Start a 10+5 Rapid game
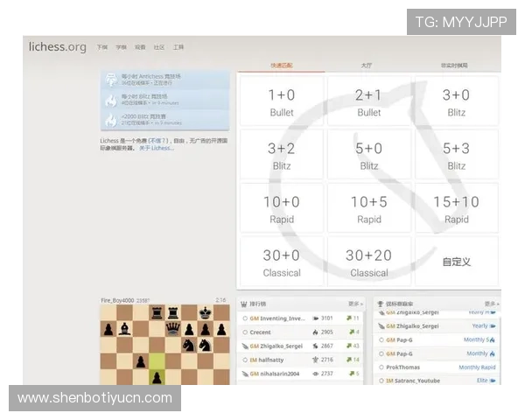Viewport: 525px width, 420px height. tap(369, 208)
